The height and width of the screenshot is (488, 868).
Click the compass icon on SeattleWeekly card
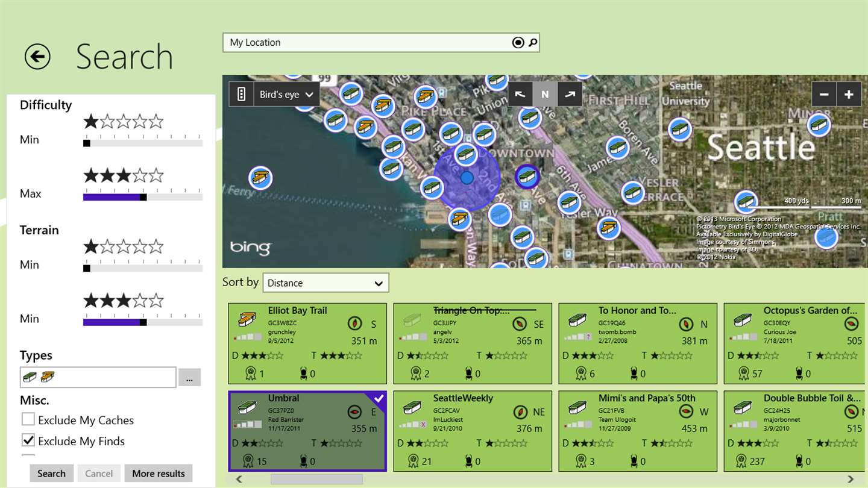coord(520,412)
